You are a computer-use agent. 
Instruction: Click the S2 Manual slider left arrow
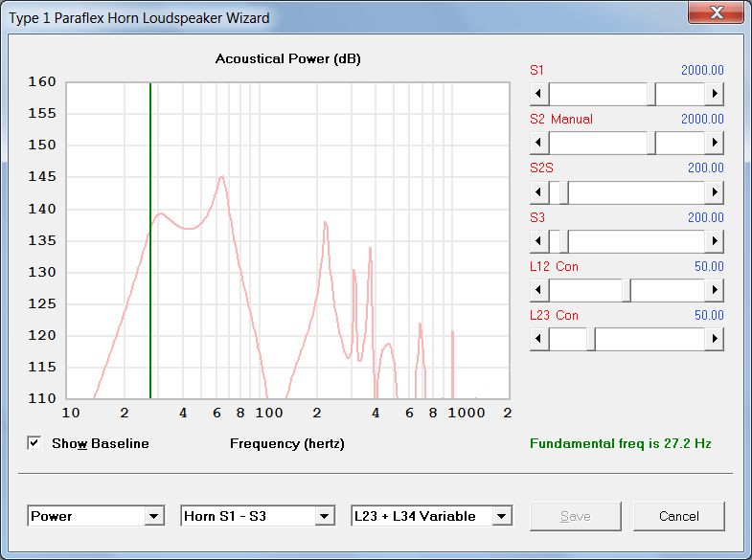click(x=539, y=143)
